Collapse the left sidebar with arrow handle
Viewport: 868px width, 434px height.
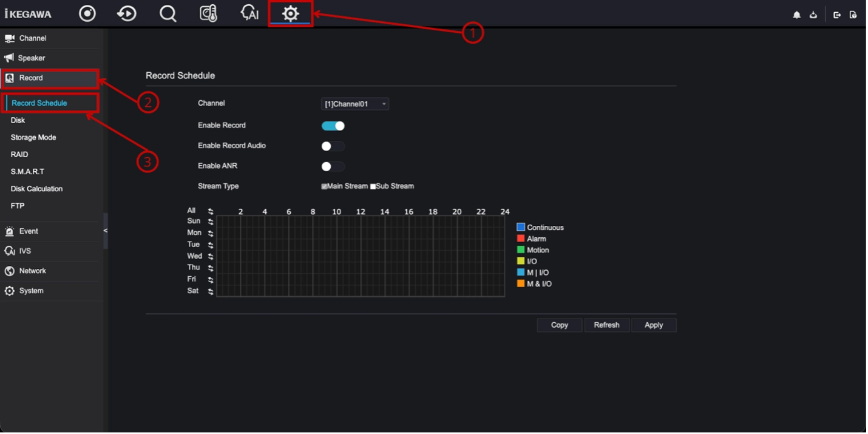tap(106, 231)
